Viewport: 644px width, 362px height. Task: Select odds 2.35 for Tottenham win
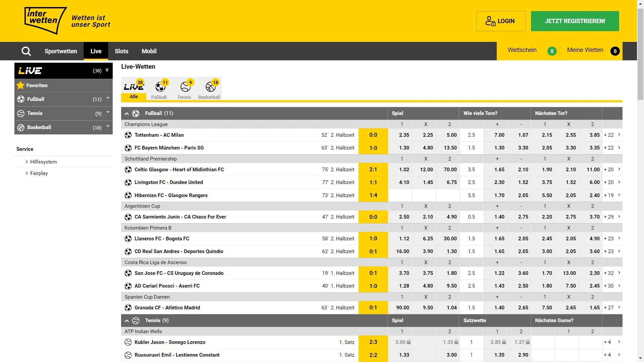400,135
